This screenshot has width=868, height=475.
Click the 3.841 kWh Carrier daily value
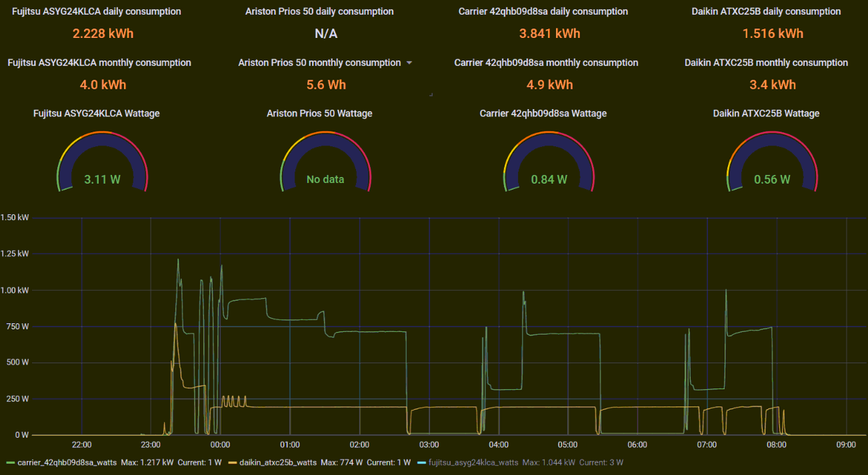549,33
